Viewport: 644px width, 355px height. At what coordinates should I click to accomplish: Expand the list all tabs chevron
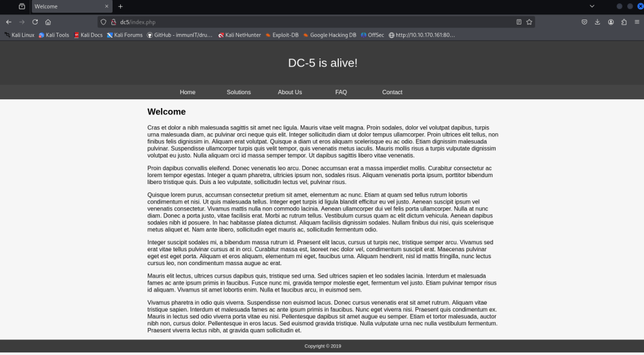(592, 6)
